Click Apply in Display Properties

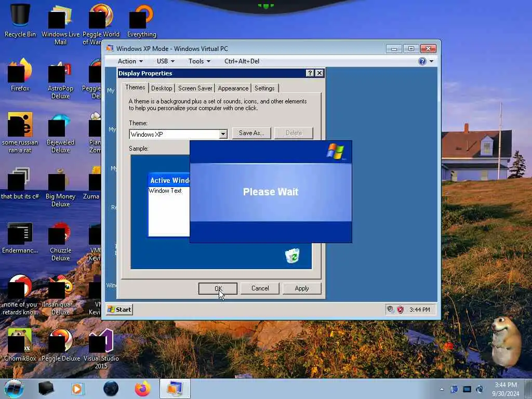click(x=302, y=288)
